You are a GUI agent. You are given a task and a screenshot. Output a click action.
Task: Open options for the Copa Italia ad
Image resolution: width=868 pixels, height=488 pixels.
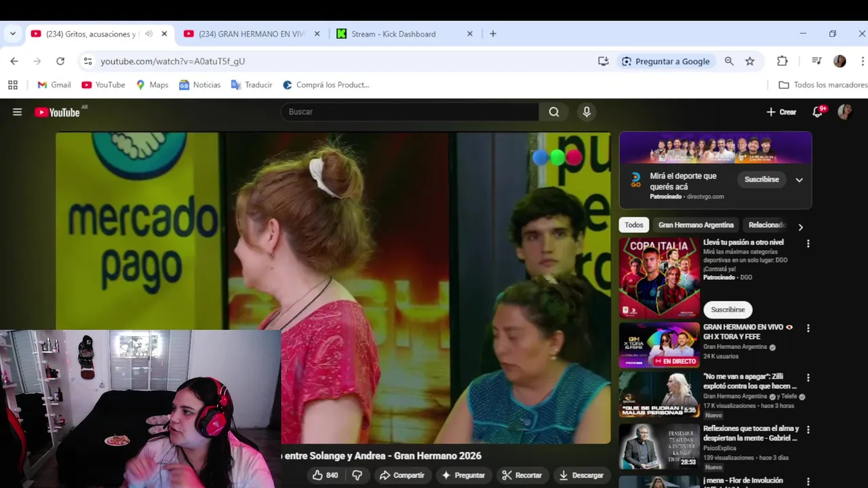pyautogui.click(x=808, y=243)
